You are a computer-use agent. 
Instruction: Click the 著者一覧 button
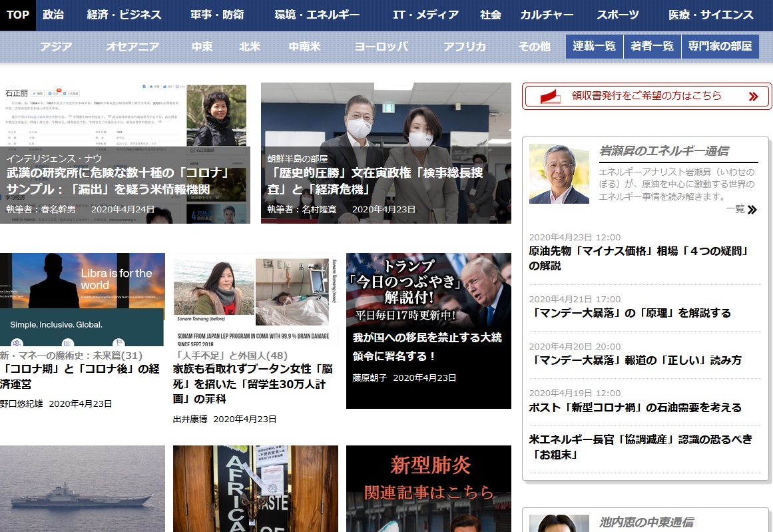pos(652,47)
